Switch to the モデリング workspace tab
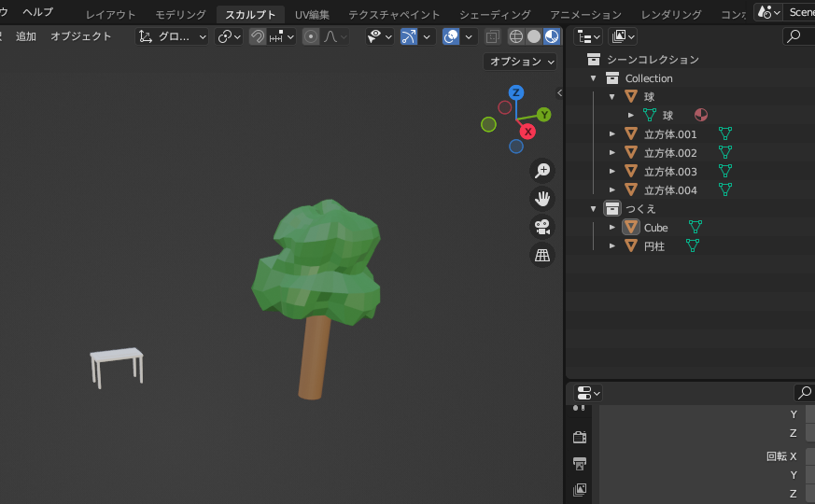This screenshot has height=504, width=815. pyautogui.click(x=180, y=15)
